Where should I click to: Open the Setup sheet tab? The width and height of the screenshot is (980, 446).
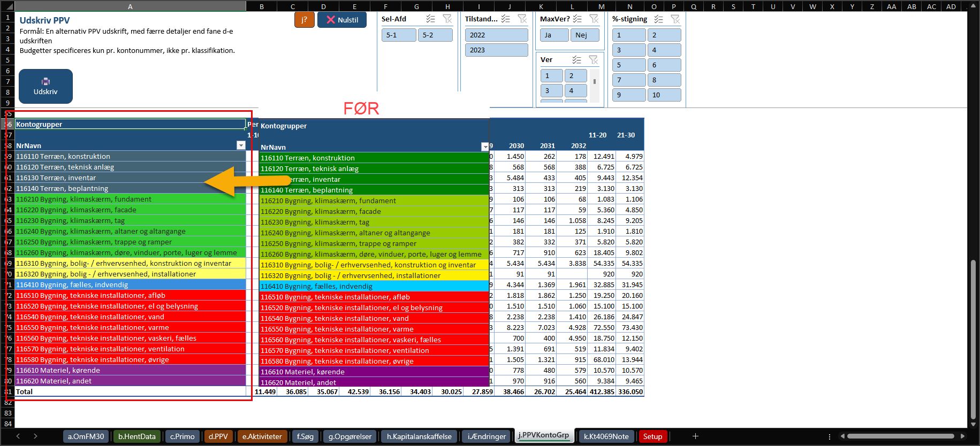[652, 436]
